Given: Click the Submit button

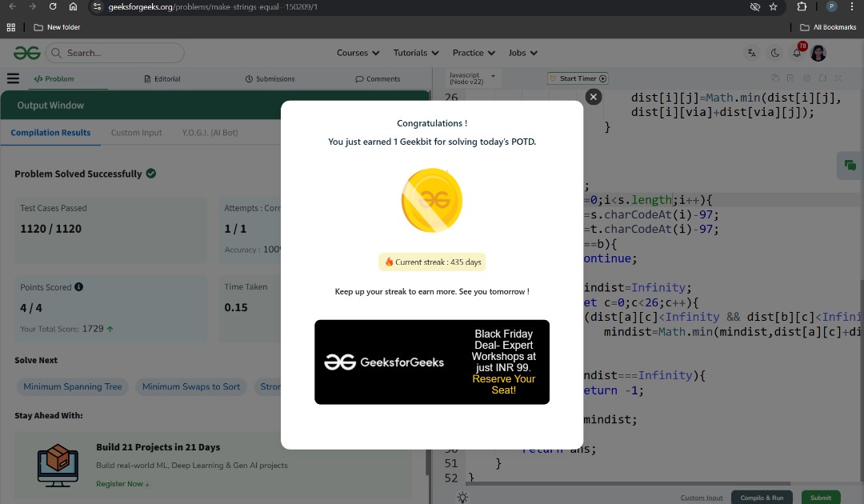Looking at the screenshot, I should tap(821, 497).
